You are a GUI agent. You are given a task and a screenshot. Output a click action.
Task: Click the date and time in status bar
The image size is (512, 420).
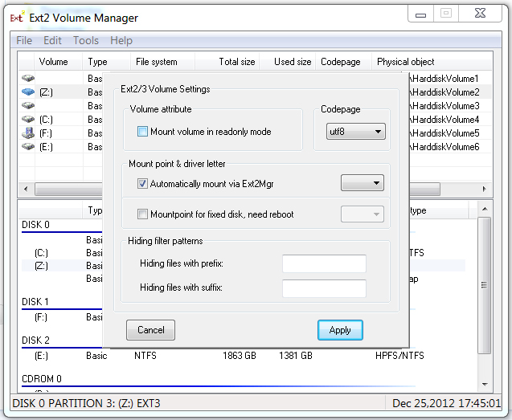446,403
